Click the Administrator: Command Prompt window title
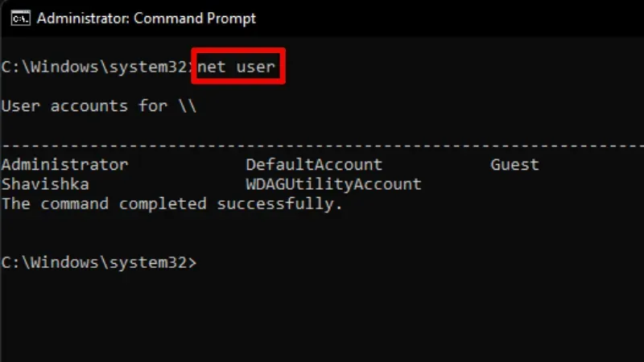This screenshot has width=644, height=362. pos(147,19)
